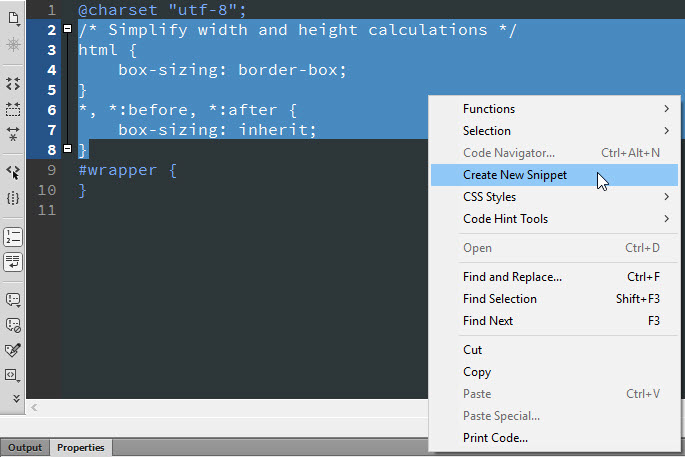685x457 pixels.
Task: Collapse code fold marker at line 2
Action: pos(67,30)
